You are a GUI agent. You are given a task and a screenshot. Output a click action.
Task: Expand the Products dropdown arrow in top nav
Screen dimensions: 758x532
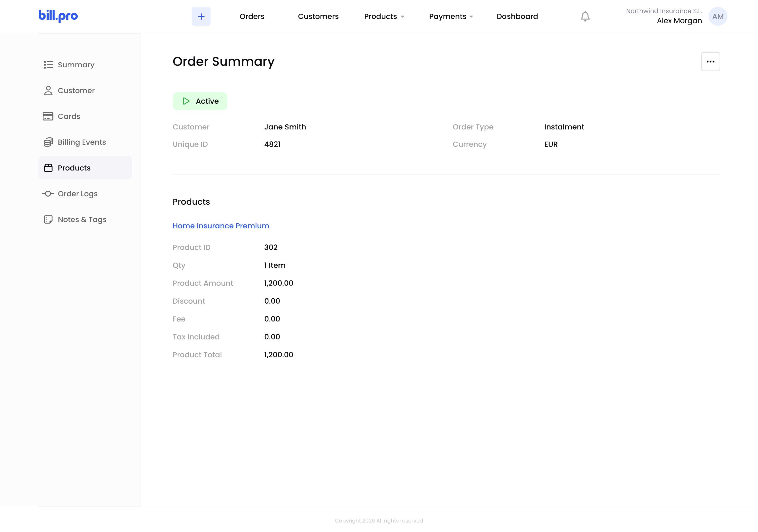(x=402, y=17)
